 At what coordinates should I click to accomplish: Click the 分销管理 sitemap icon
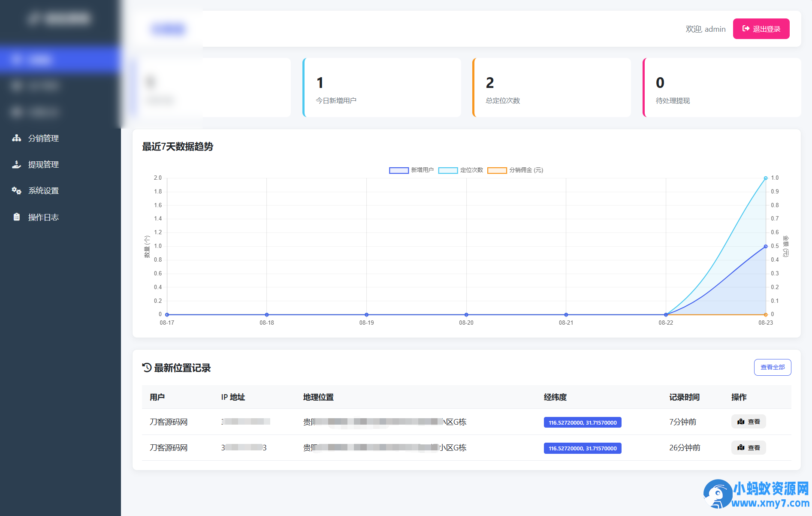16,138
